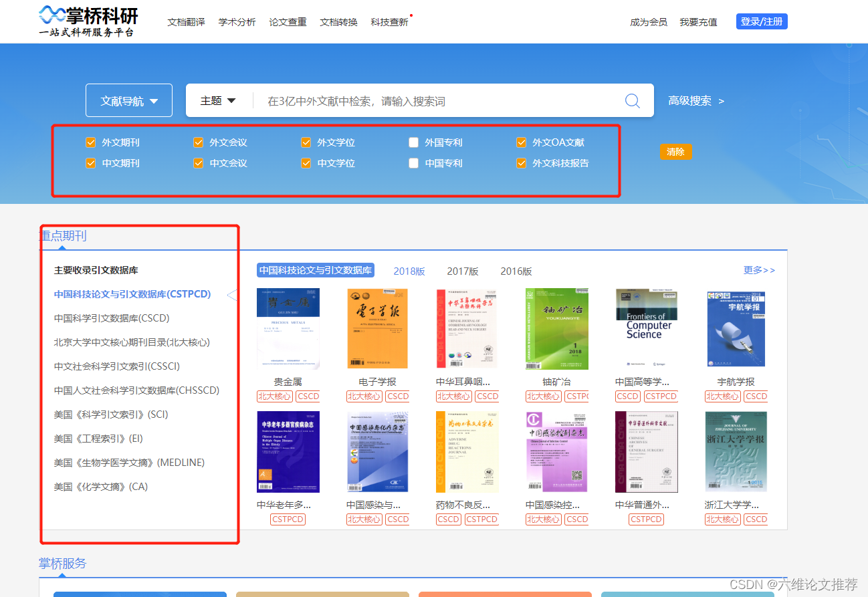Screen dimensions: 868x597
Task: Switch to the 2017版 tab
Action: [x=463, y=271]
